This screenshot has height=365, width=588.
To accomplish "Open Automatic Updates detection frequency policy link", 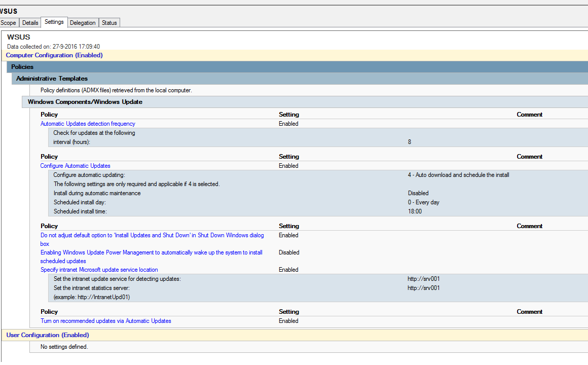I will click(88, 124).
